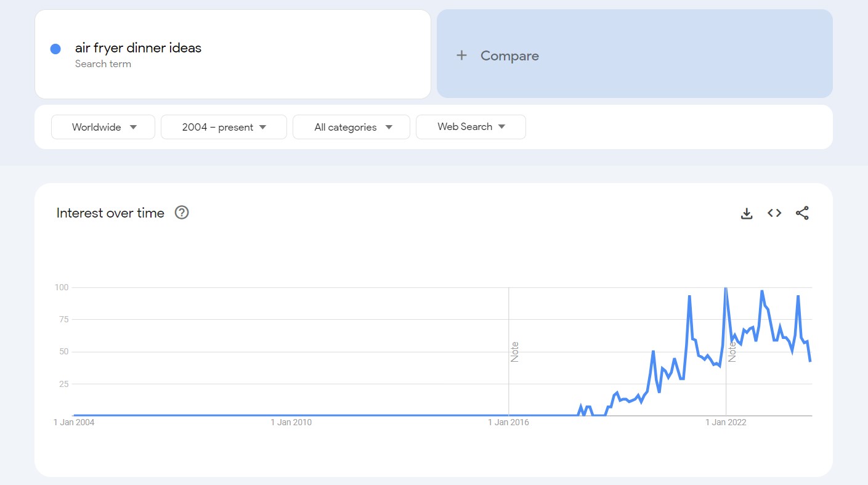Viewport: 868px width, 485px height.
Task: Click the Search term subtitle text
Action: click(x=103, y=64)
